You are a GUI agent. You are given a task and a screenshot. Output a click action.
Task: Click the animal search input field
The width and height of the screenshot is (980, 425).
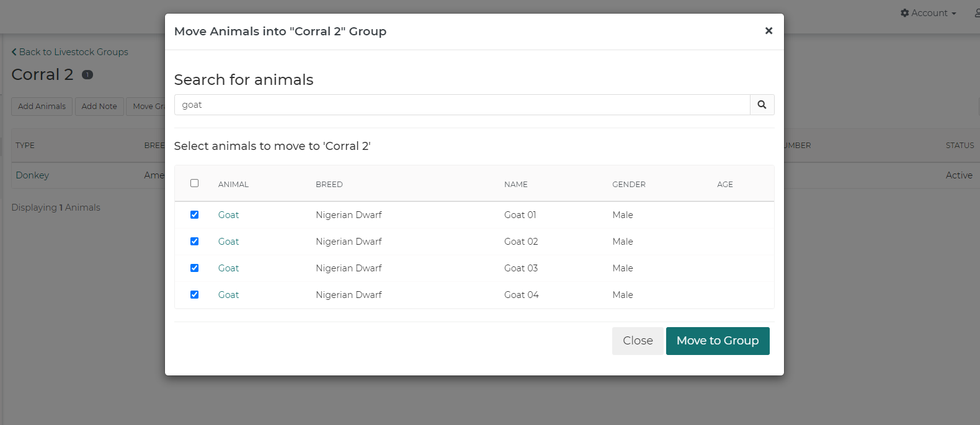pos(462,105)
